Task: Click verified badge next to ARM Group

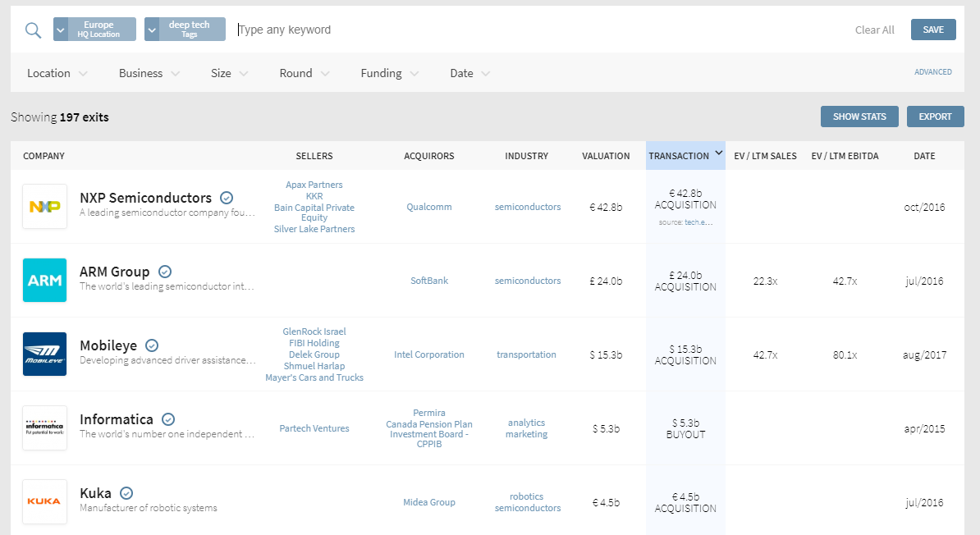Action: [x=164, y=272]
